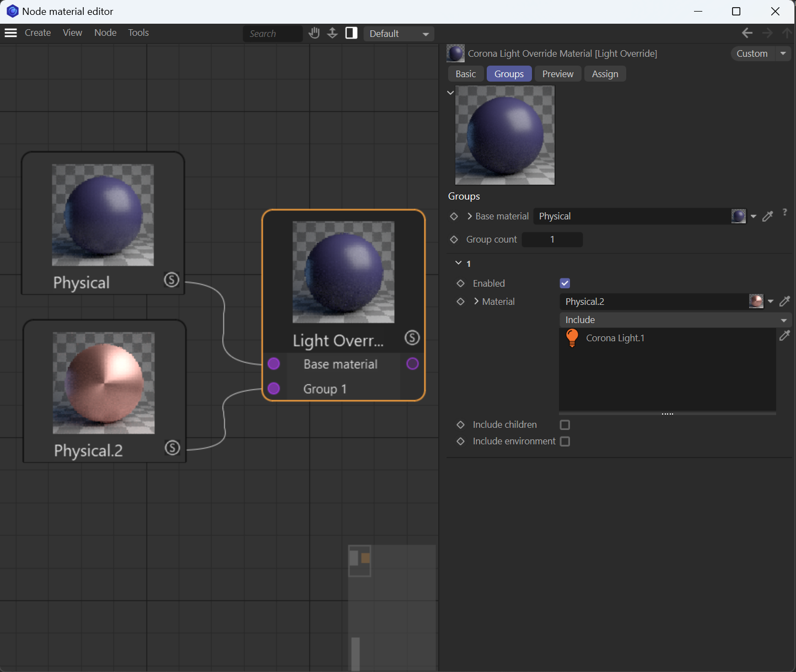796x672 pixels.
Task: Toggle the Material keyframe diamond
Action: (461, 302)
